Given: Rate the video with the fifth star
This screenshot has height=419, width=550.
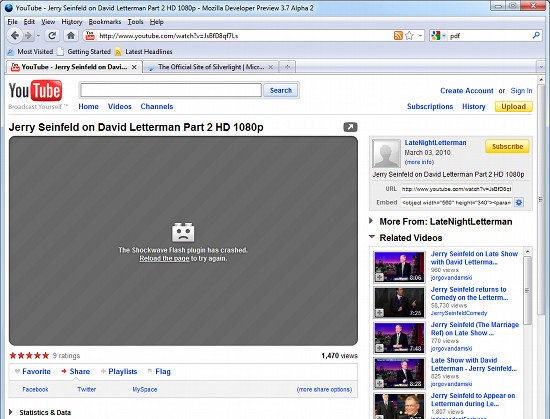Looking at the screenshot, I should click(46, 356).
